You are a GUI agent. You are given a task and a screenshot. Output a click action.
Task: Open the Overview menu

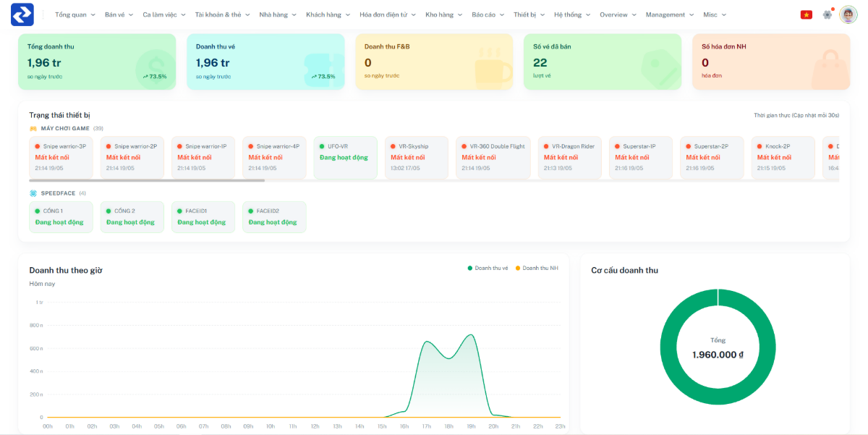click(618, 14)
